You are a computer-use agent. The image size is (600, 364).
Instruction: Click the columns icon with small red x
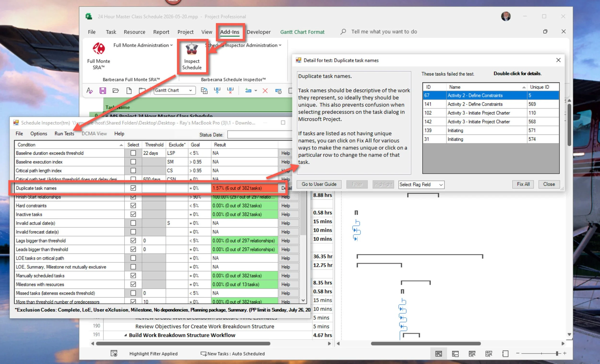230,90
